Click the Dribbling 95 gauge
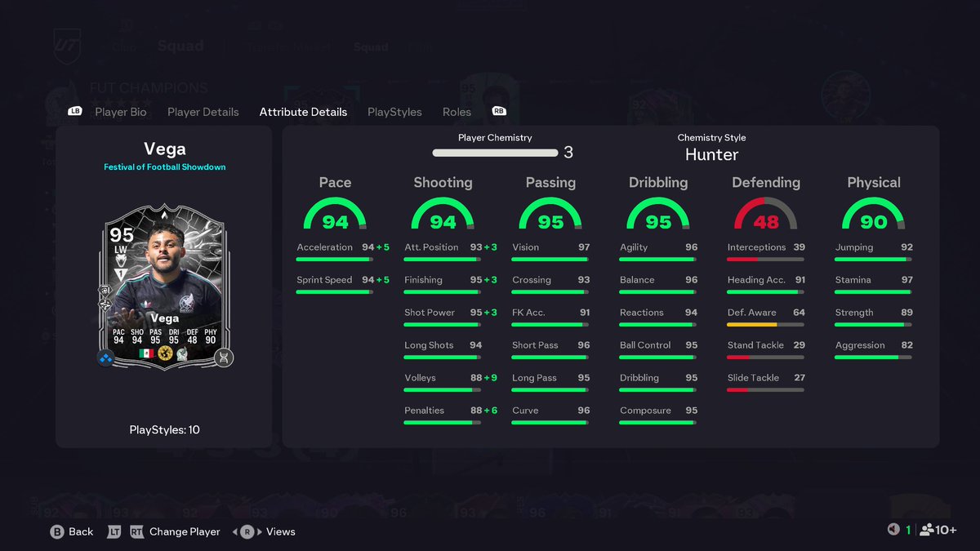 [x=658, y=214]
